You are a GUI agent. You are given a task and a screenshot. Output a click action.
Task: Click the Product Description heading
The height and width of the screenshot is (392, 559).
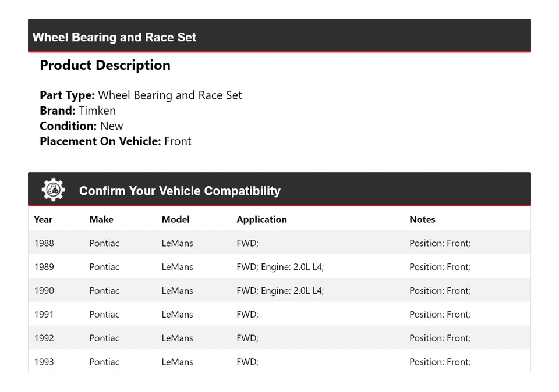coord(105,65)
